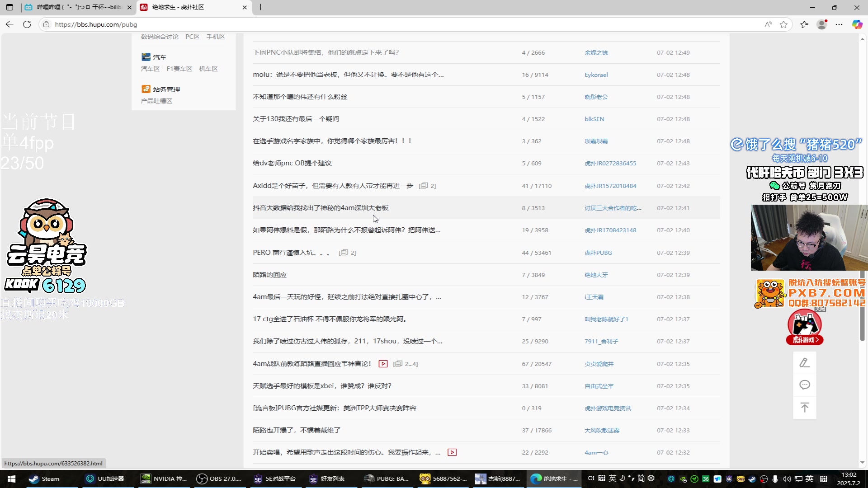
Task: Open the tab actions menu icon
Action: pyautogui.click(x=9, y=7)
